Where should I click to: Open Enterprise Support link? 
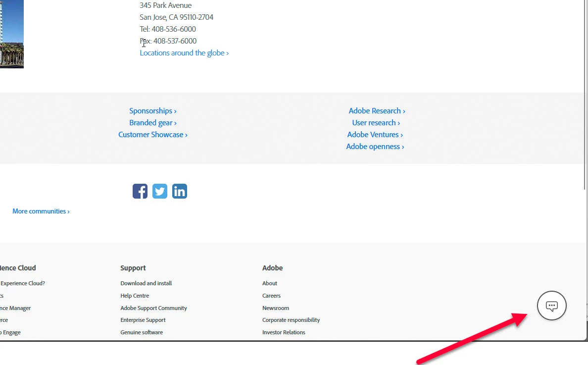click(x=143, y=320)
